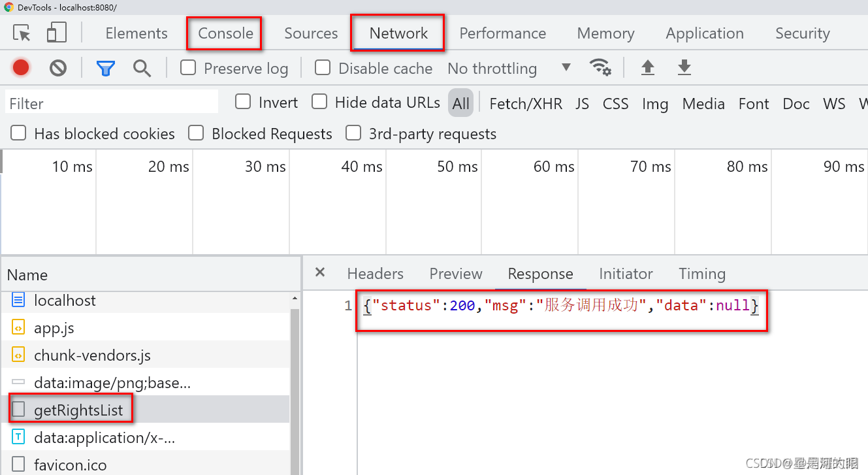The image size is (868, 475).
Task: Select the chunk-vendors.js request
Action: tap(145, 355)
